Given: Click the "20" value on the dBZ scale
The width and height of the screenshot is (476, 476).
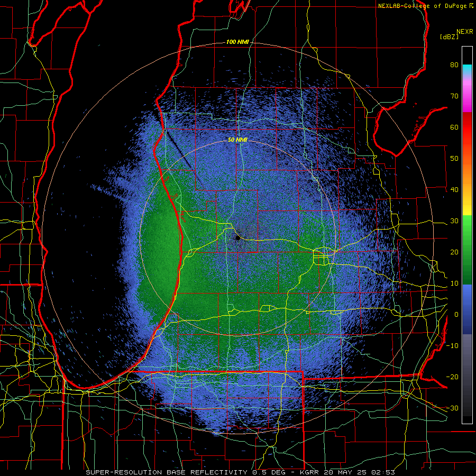Looking at the screenshot, I should (454, 252).
